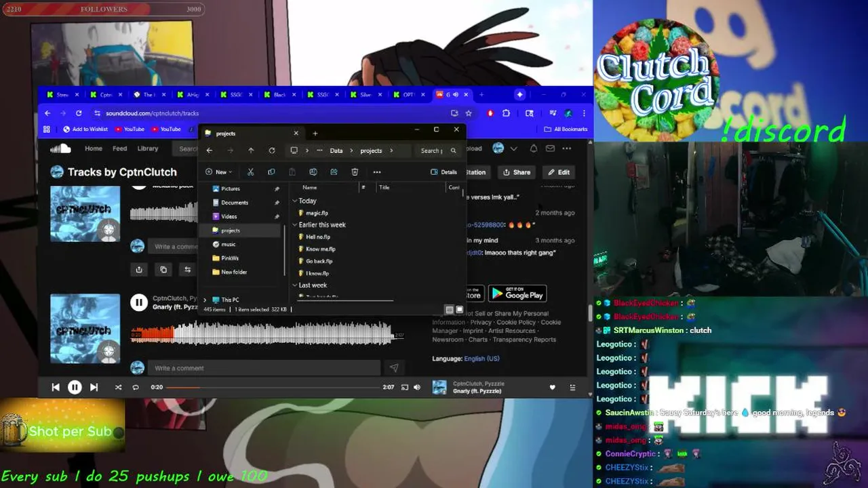Unpin Pictures from Explorer quick access

(x=277, y=189)
